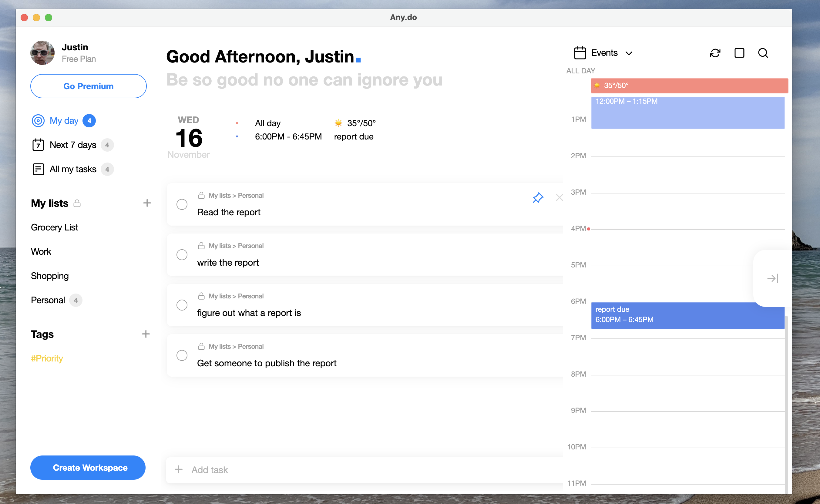Toggle the checkbox for write the report
Screen dimensions: 820x504
click(182, 255)
